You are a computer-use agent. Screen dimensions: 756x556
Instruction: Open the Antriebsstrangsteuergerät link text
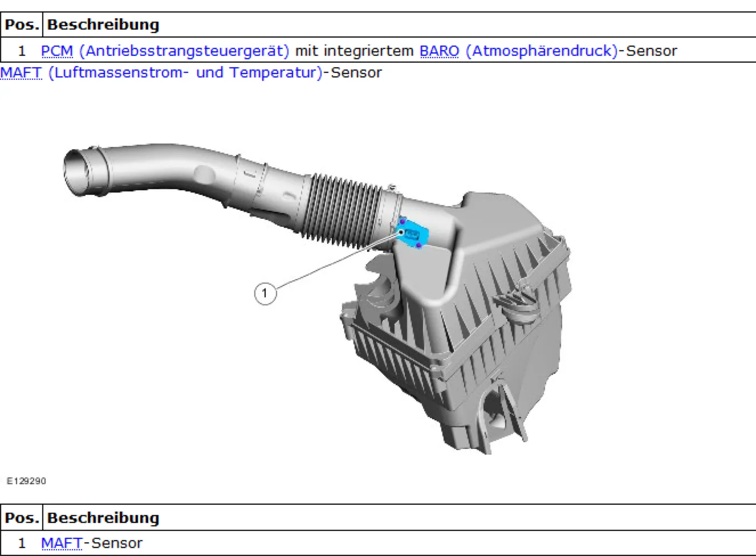184,51
